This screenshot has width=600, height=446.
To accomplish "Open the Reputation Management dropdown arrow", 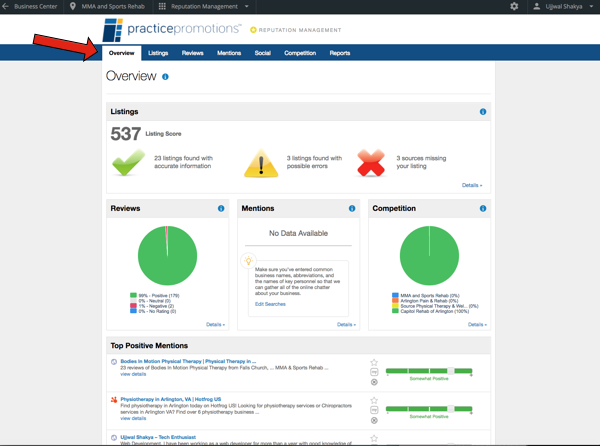I will pos(246,7).
